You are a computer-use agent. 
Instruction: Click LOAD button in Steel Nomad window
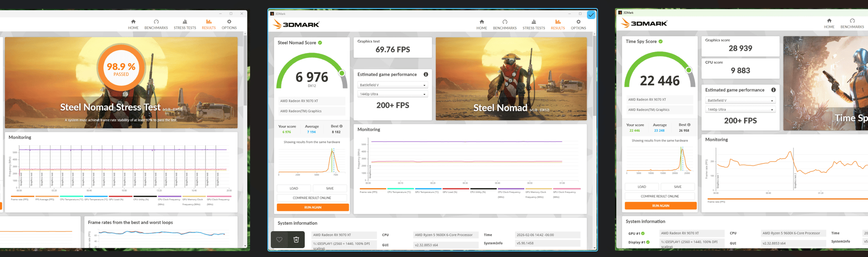click(294, 188)
